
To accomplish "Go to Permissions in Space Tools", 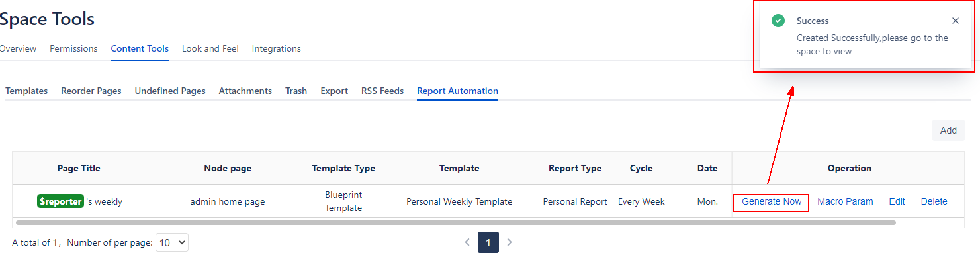I will click(x=73, y=48).
